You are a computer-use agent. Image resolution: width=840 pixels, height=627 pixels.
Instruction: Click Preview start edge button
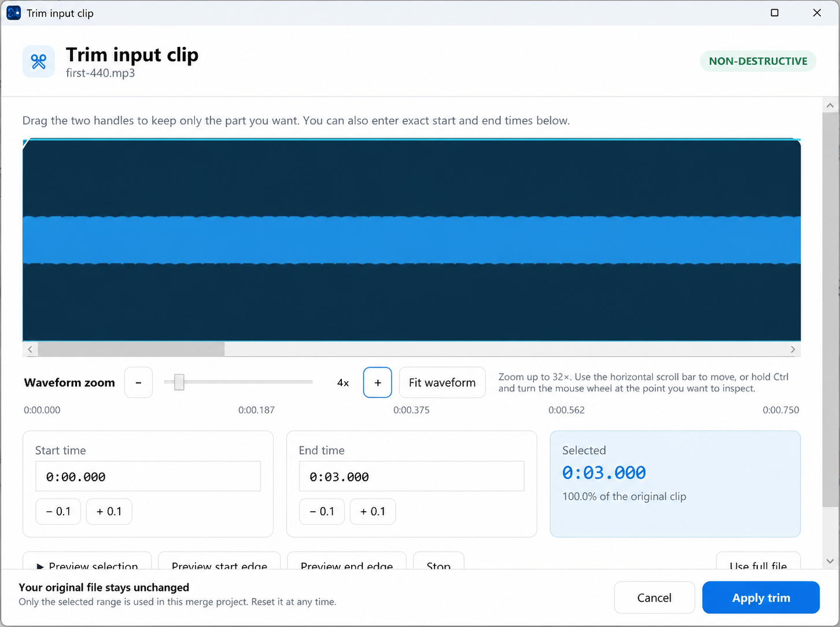tap(219, 561)
